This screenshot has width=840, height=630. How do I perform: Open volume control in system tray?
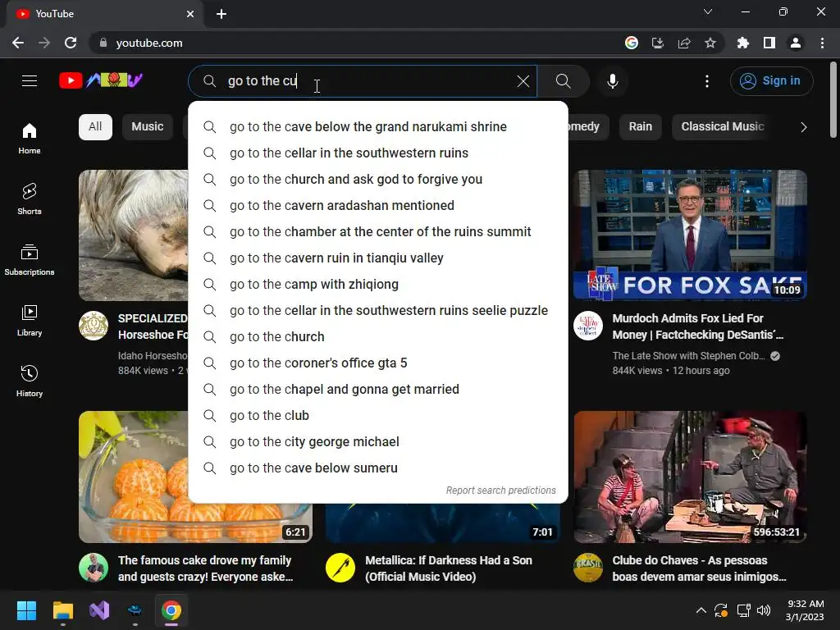point(764,610)
